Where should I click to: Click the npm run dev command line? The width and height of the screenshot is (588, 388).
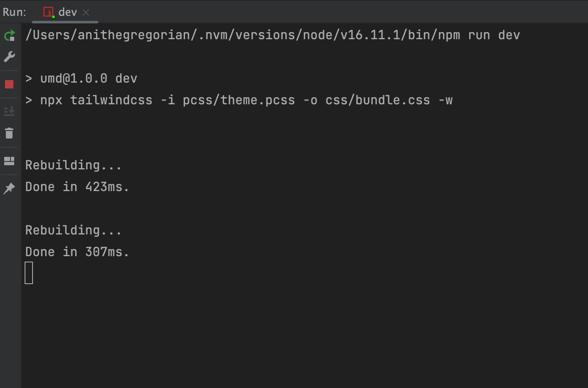[272, 35]
